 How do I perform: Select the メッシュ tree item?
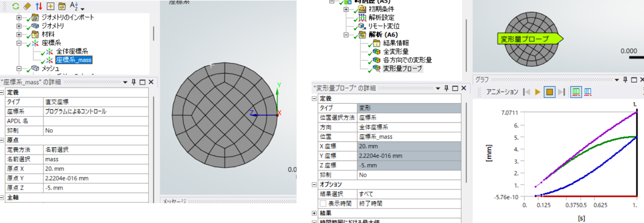(50, 69)
